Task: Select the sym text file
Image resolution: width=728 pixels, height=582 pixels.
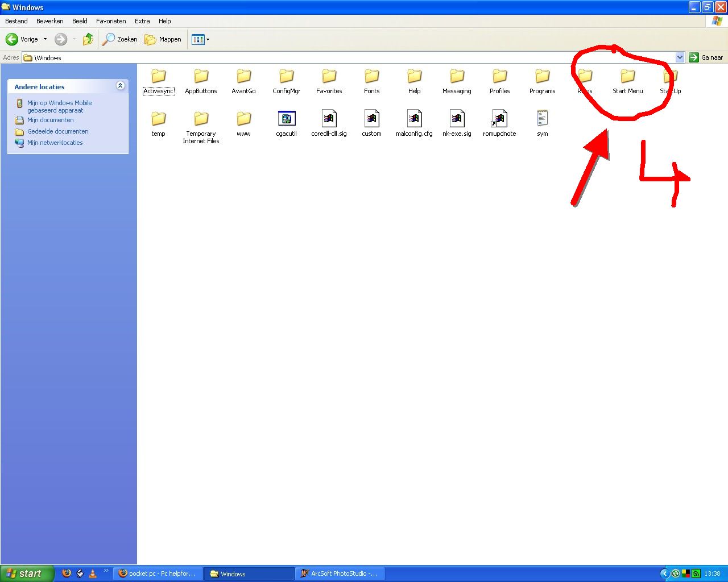Action: pos(542,124)
